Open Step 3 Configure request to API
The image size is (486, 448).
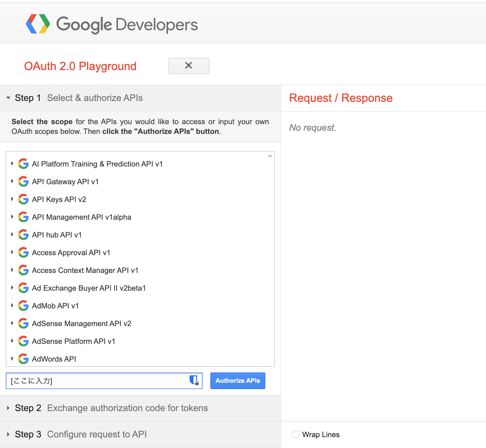(x=140, y=434)
